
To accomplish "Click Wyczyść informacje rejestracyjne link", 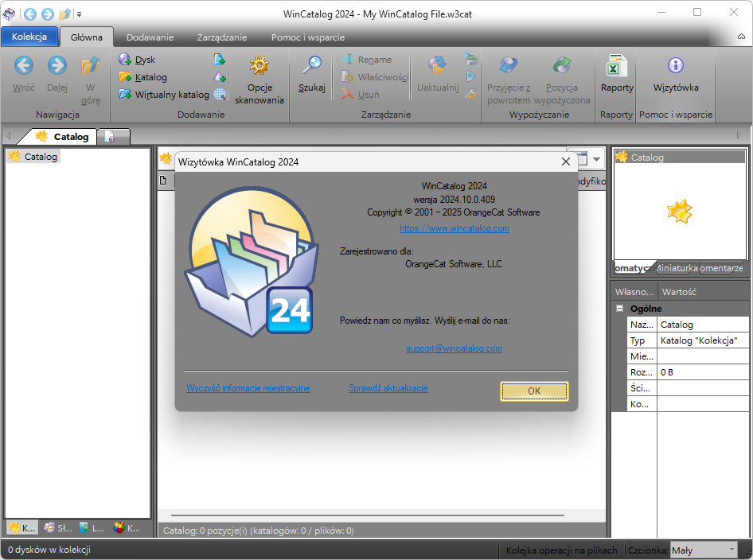I will click(248, 388).
